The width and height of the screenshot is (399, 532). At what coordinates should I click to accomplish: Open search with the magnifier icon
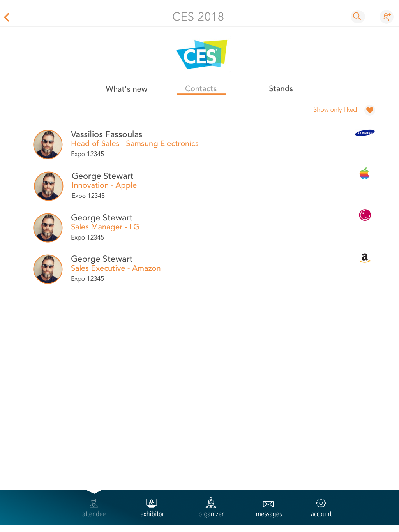357,16
